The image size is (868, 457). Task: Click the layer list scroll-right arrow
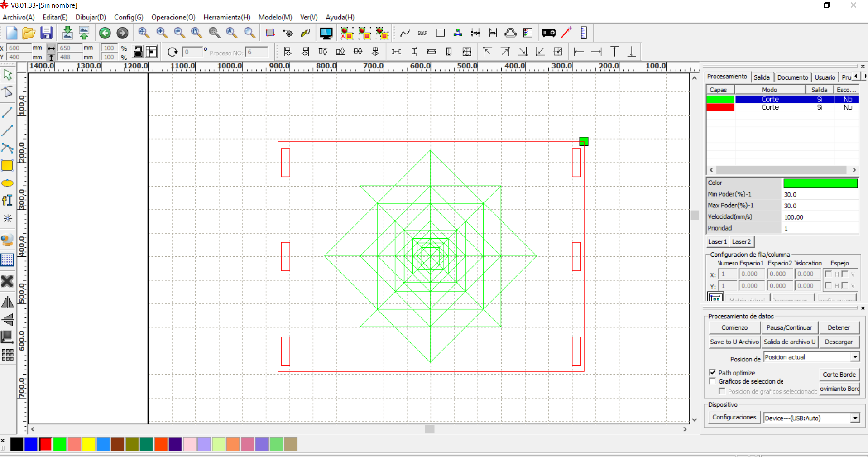(x=854, y=170)
